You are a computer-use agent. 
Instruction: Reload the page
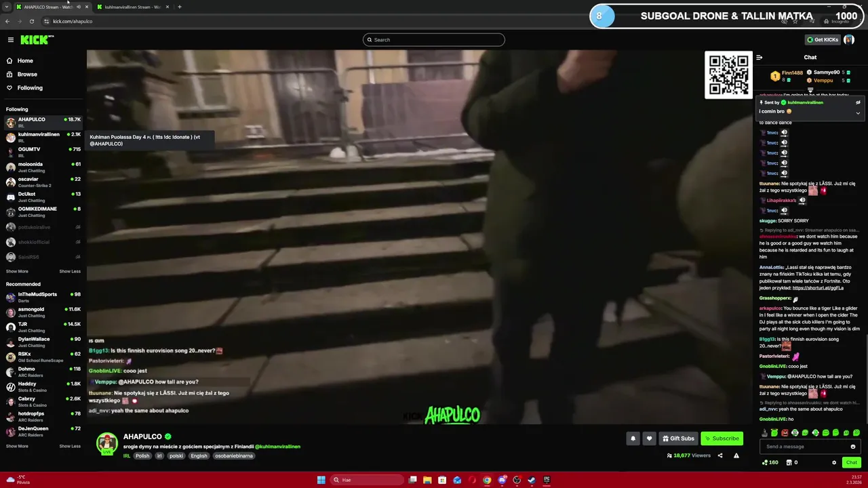point(31,21)
